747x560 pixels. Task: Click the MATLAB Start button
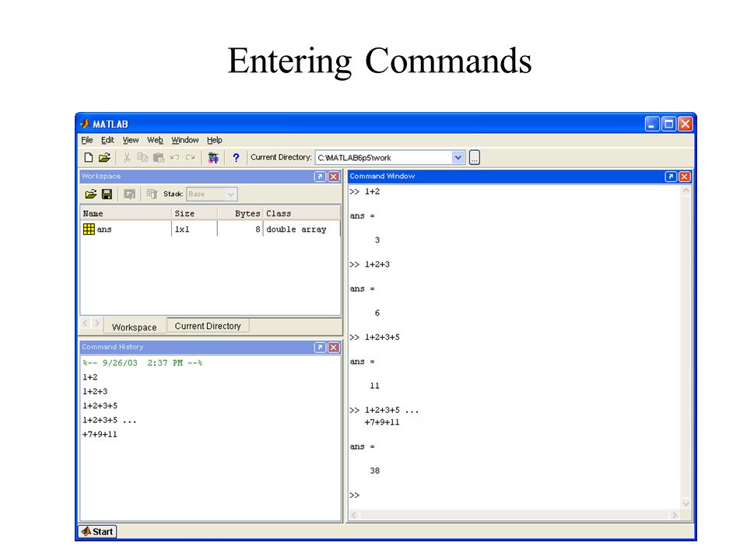point(97,531)
